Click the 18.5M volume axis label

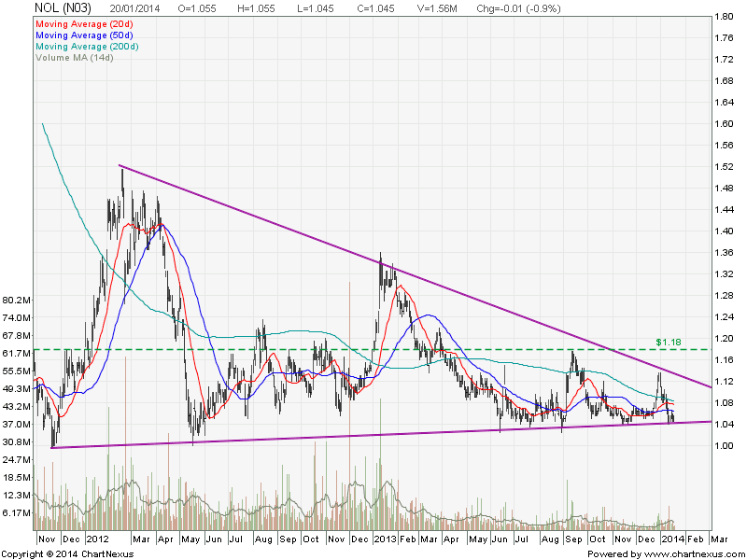(17, 477)
